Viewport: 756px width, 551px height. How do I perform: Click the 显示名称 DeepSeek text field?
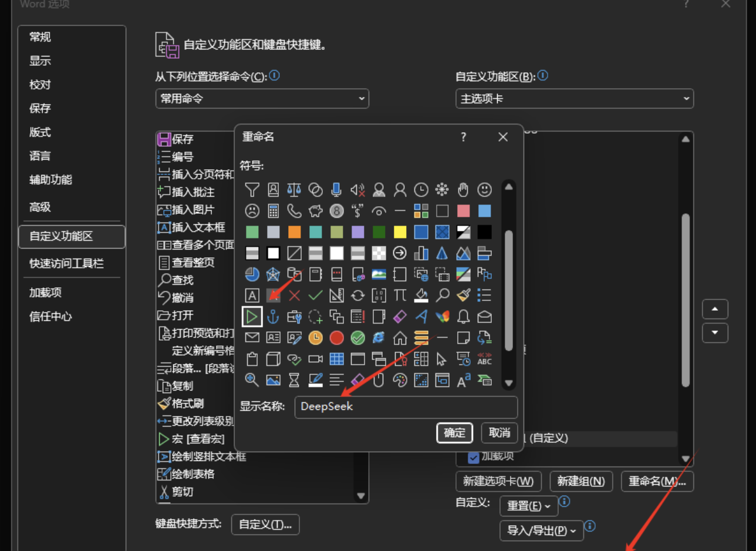point(406,406)
